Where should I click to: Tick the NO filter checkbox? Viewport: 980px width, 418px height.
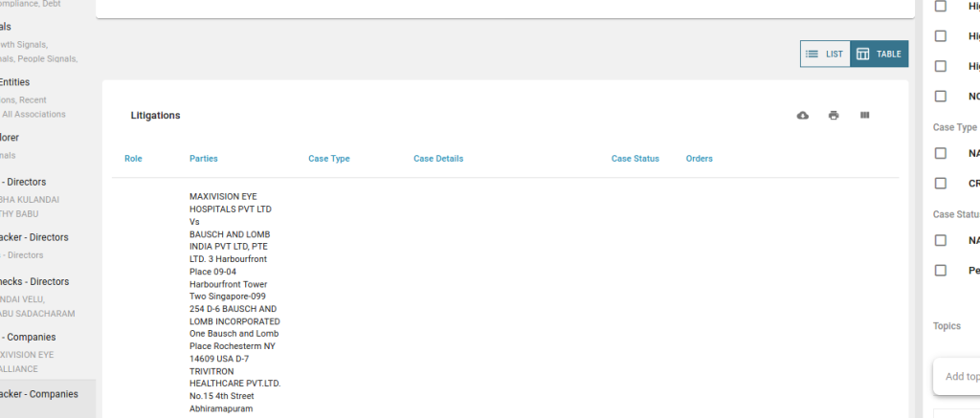(941, 97)
